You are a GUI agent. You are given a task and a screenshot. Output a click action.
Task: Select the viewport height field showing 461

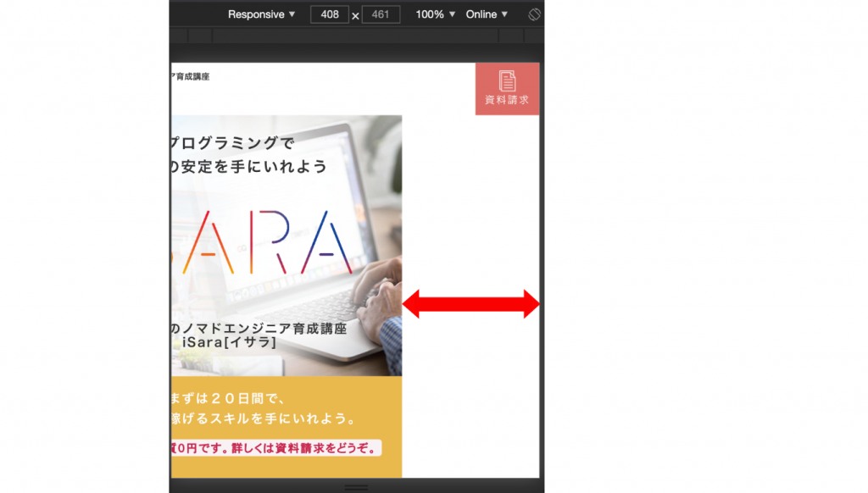[x=381, y=14]
